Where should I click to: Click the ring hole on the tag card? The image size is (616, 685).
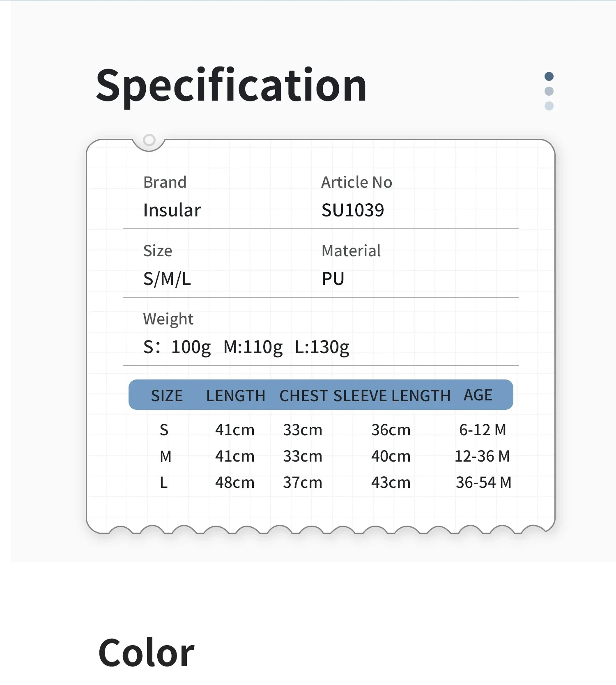click(x=149, y=140)
